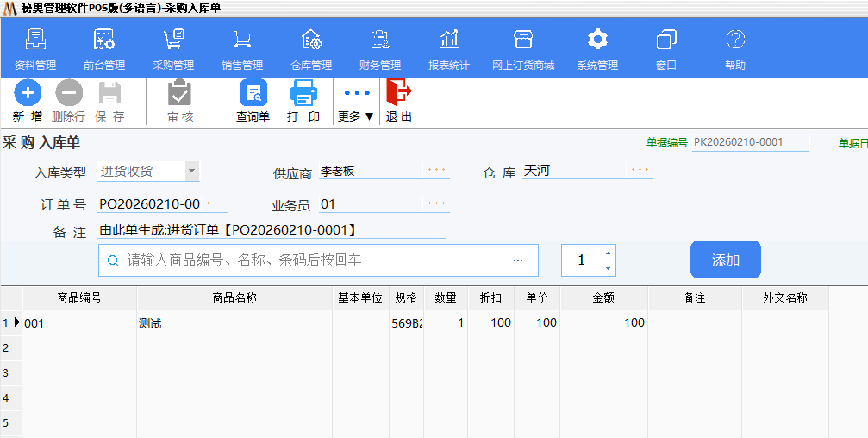This screenshot has height=438, width=868.
Task: Click the 退出 (Exit) door icon
Action: (x=398, y=93)
